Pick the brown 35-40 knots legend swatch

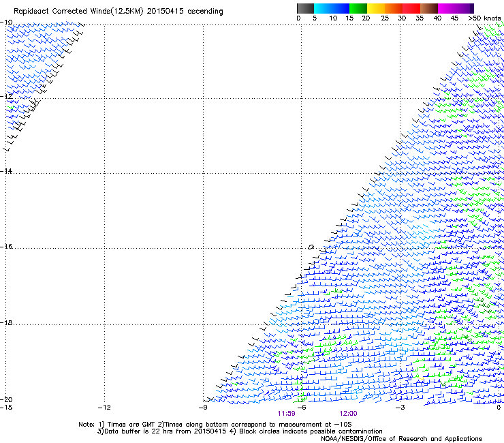(429, 8)
